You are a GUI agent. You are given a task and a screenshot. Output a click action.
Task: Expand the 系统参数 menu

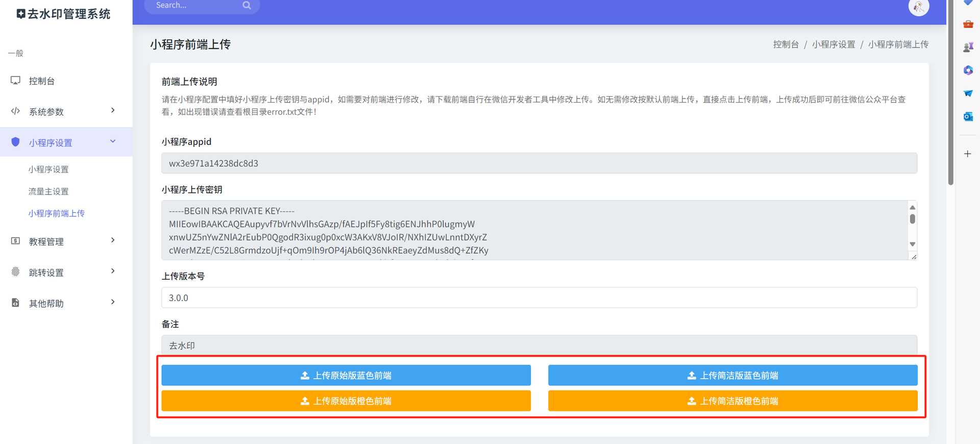113,111
